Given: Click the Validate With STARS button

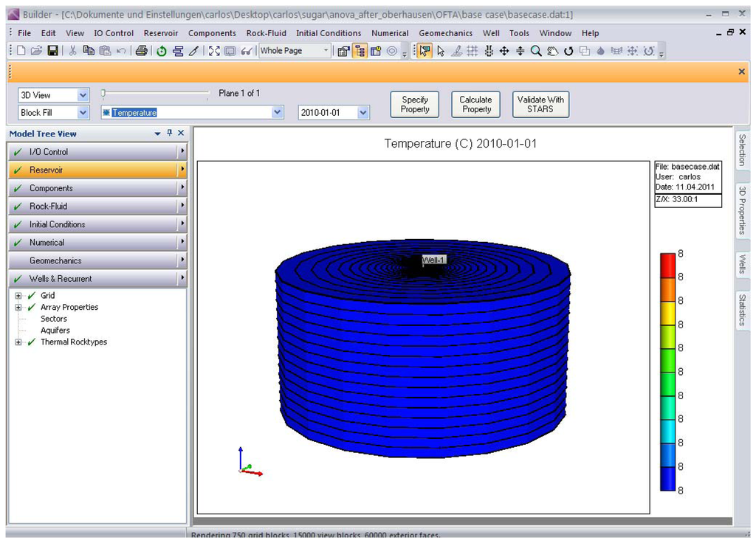Looking at the screenshot, I should pos(540,105).
